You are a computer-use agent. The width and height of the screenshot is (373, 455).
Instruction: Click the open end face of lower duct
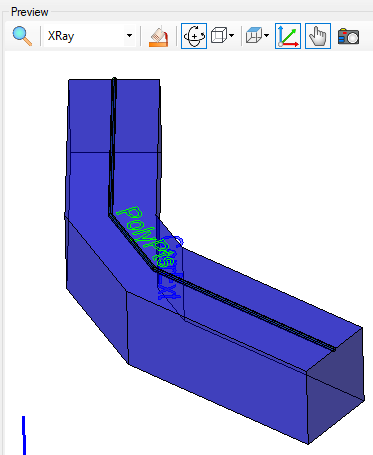(335, 385)
